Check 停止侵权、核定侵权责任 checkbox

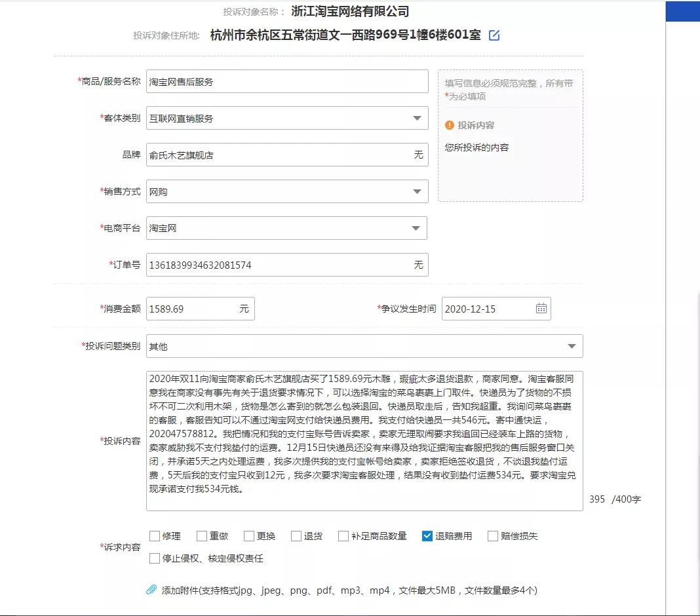click(x=155, y=558)
